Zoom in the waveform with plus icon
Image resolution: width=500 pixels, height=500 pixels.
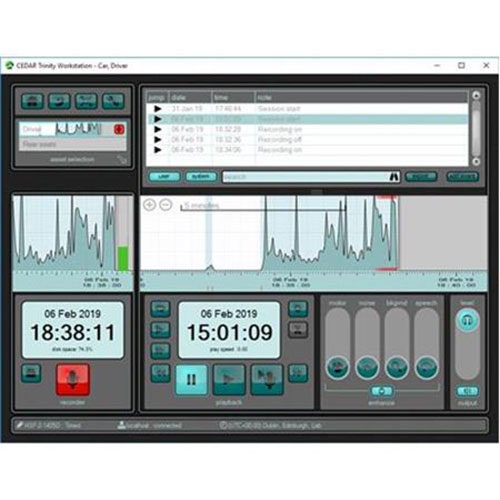[x=149, y=204]
